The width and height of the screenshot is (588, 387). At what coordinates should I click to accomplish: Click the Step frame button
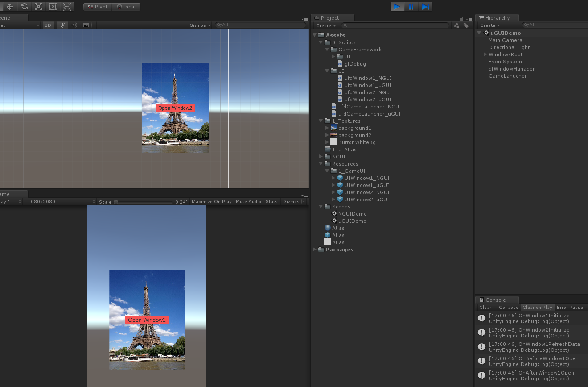[x=425, y=7]
